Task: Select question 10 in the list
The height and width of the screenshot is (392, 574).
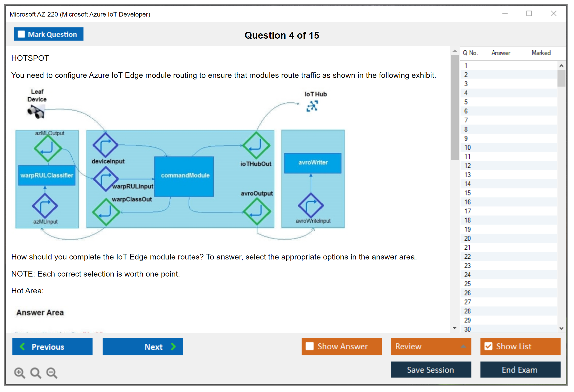Action: tap(467, 147)
